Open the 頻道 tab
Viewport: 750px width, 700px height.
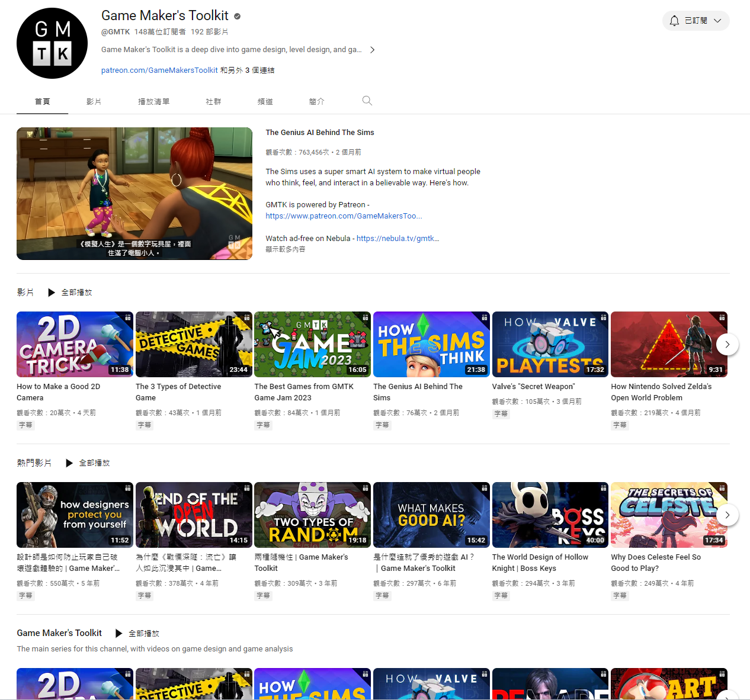[265, 101]
